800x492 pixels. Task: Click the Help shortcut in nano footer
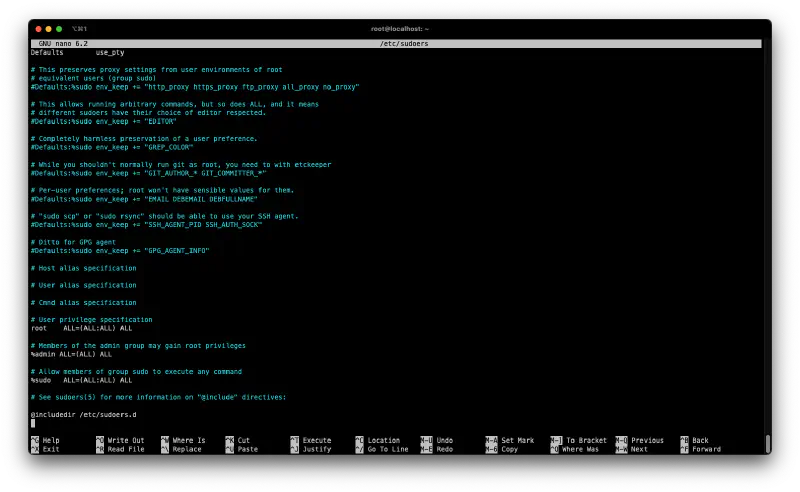tap(45, 440)
